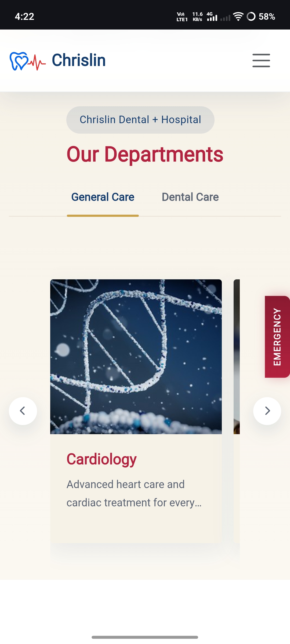Tap the Cardiology description text

click(134, 493)
